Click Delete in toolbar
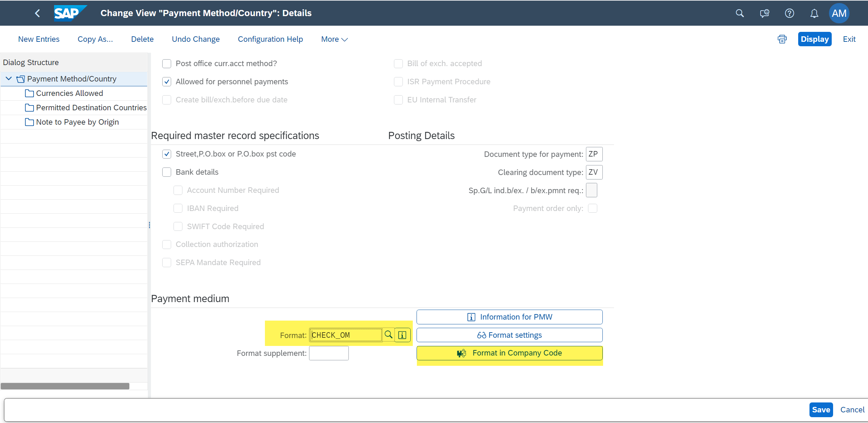The width and height of the screenshot is (868, 423). click(142, 39)
